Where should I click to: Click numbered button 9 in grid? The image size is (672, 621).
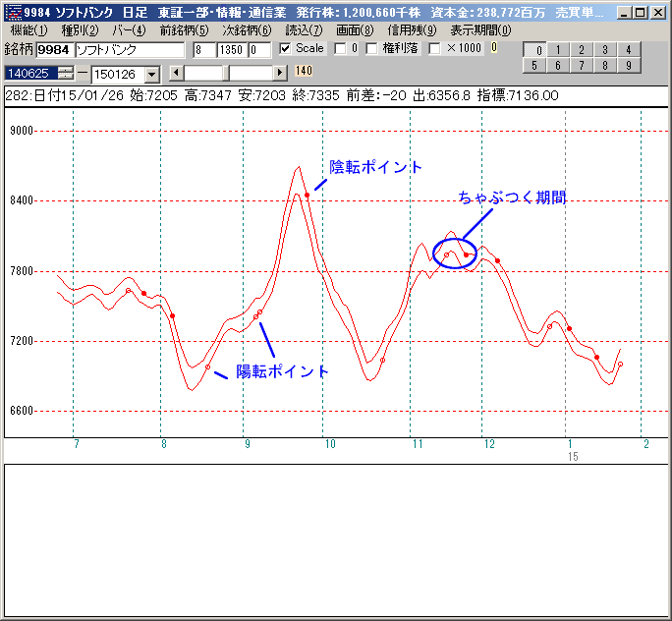click(628, 66)
